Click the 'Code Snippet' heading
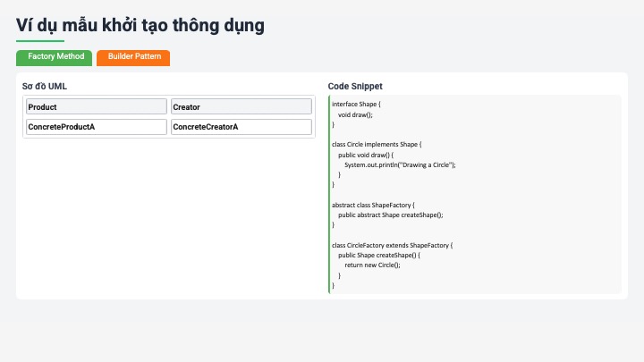 pyautogui.click(x=355, y=87)
